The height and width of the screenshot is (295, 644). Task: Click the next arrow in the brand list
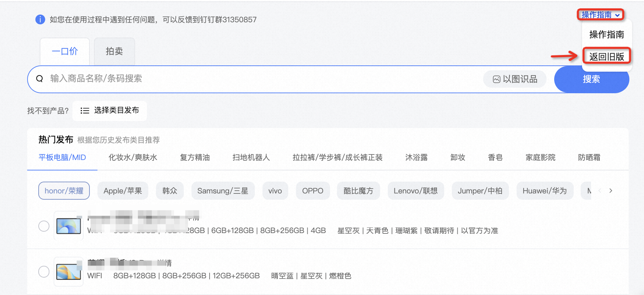point(611,191)
